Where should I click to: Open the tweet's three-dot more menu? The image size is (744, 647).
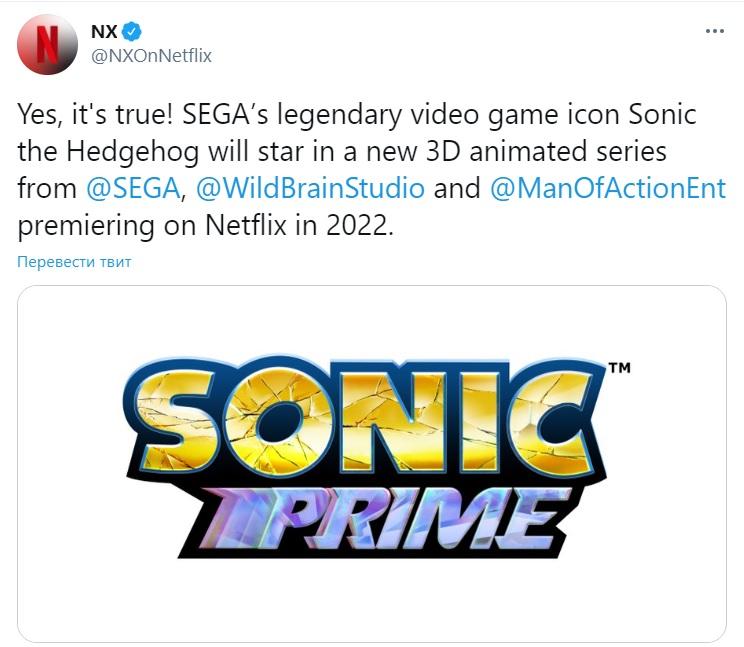tap(714, 31)
